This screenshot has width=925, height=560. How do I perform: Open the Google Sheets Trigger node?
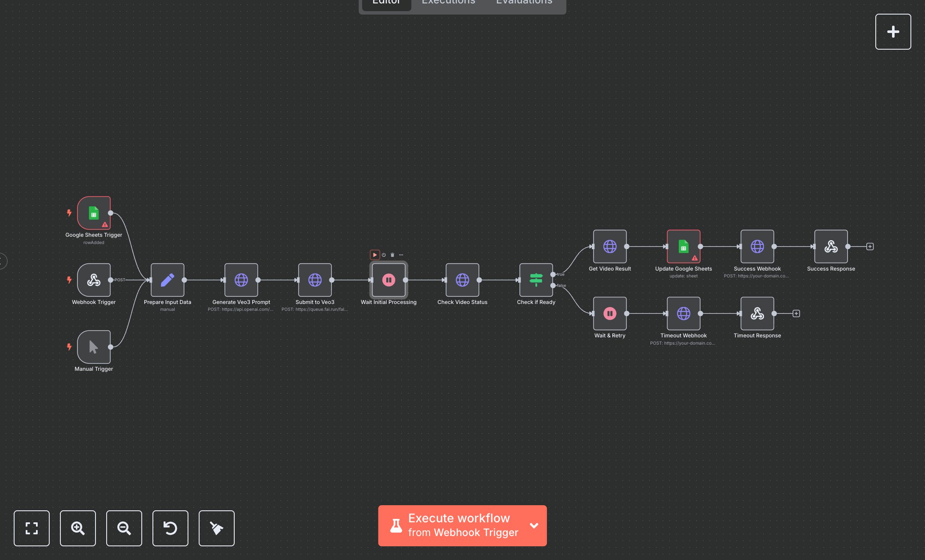pos(93,213)
